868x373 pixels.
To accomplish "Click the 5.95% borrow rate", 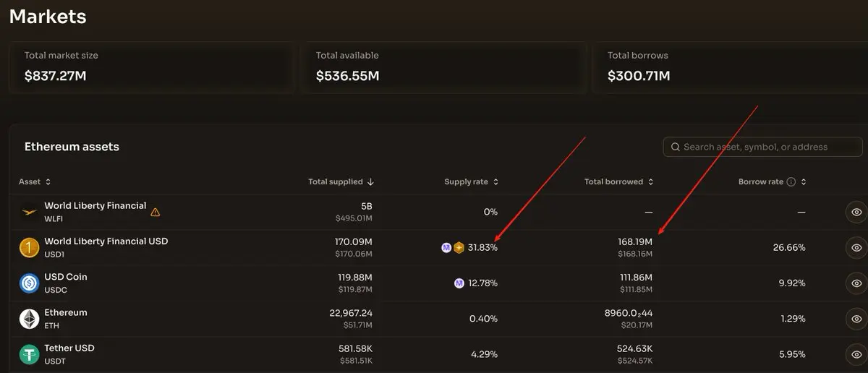I will tap(791, 354).
